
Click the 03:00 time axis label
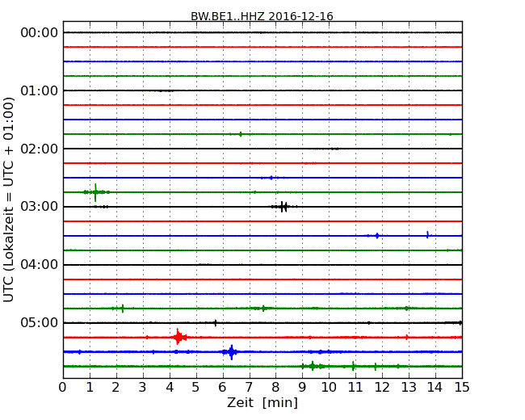tap(40, 207)
